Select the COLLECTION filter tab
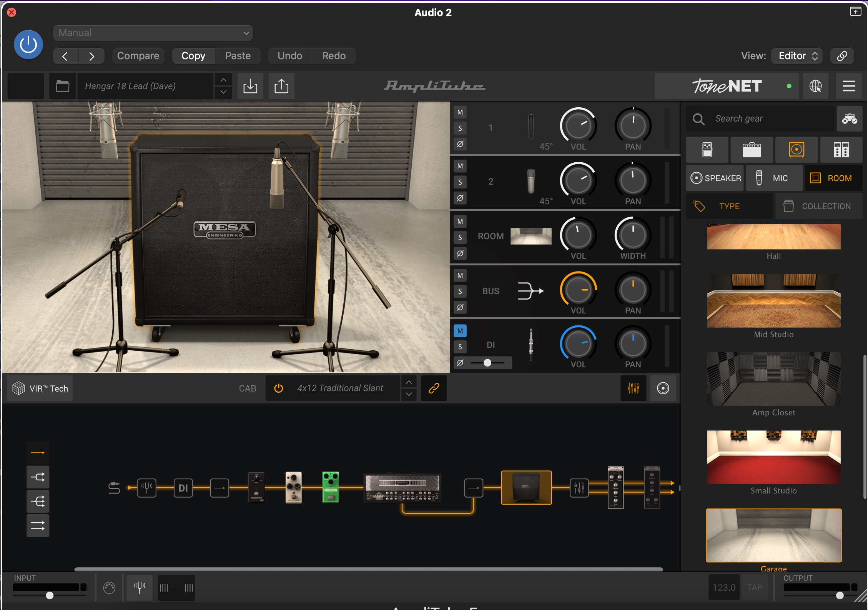The width and height of the screenshot is (868, 610). click(818, 206)
